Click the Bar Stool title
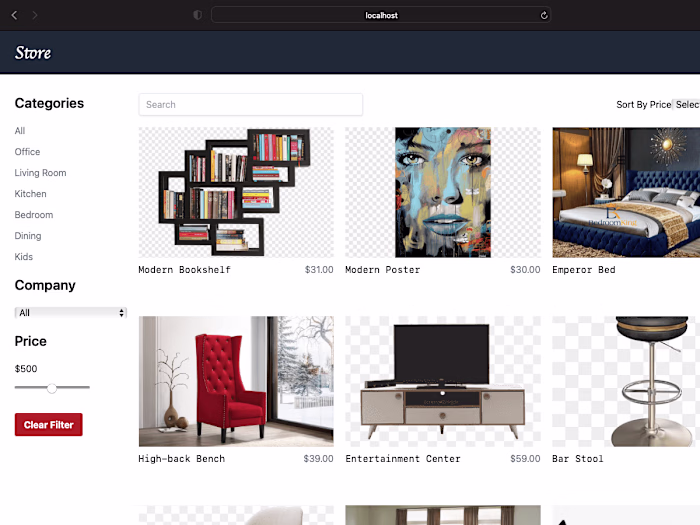 tap(578, 458)
